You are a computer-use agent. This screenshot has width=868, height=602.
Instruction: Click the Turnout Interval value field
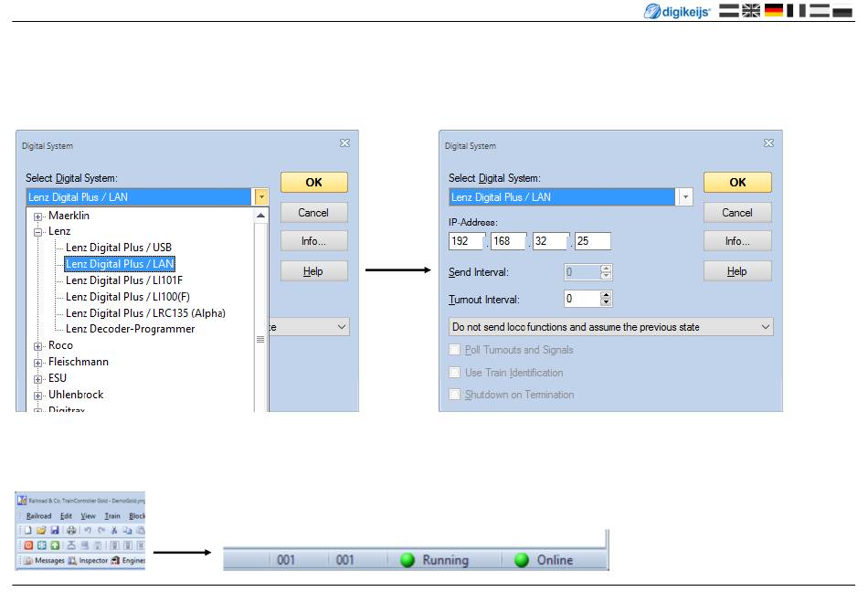pos(582,299)
